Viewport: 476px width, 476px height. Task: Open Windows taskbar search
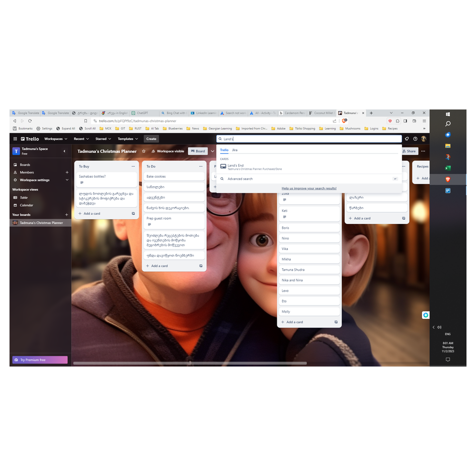click(448, 123)
